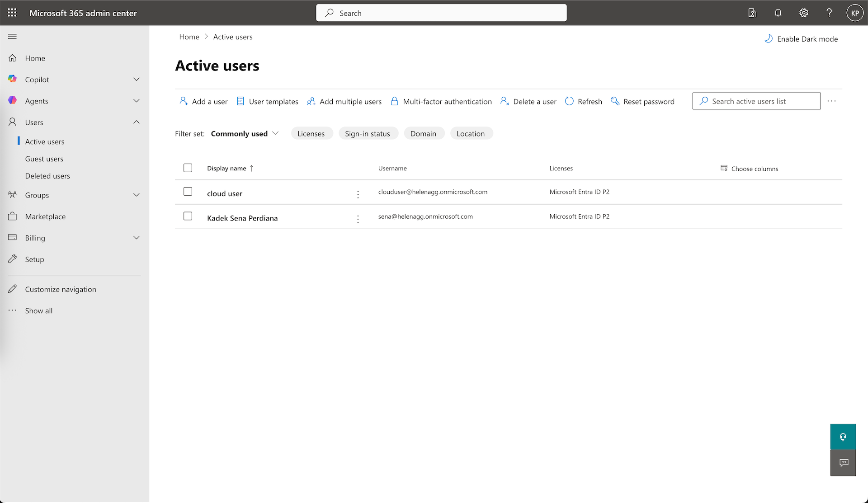Collapse navigation with hamburger icon
Image resolution: width=868 pixels, height=503 pixels.
click(x=12, y=37)
